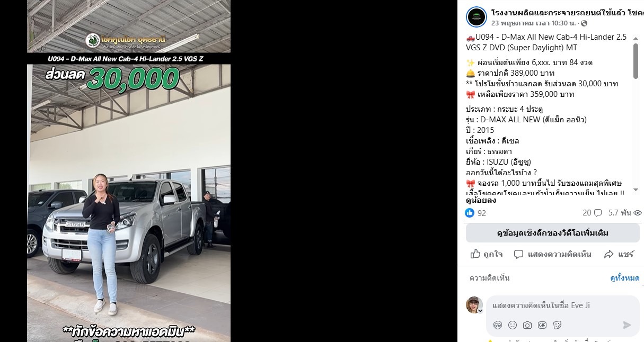The width and height of the screenshot is (644, 342).
Task: Open the globe public audience icon
Action: pyautogui.click(x=584, y=23)
